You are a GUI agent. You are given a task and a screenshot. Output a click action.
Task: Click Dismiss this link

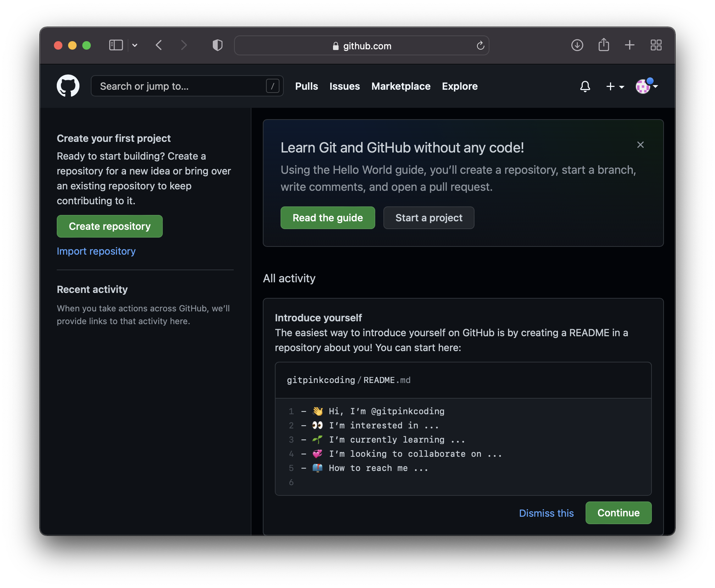click(x=546, y=513)
